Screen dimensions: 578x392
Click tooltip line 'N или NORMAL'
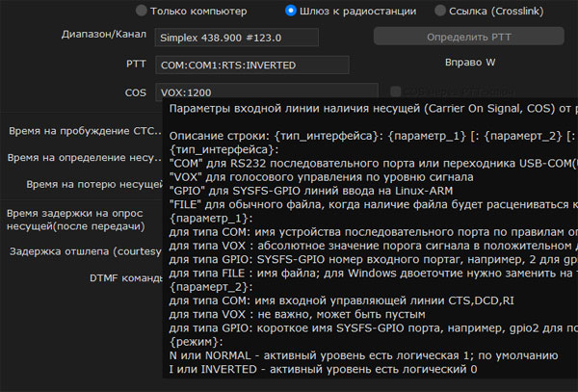(363, 355)
